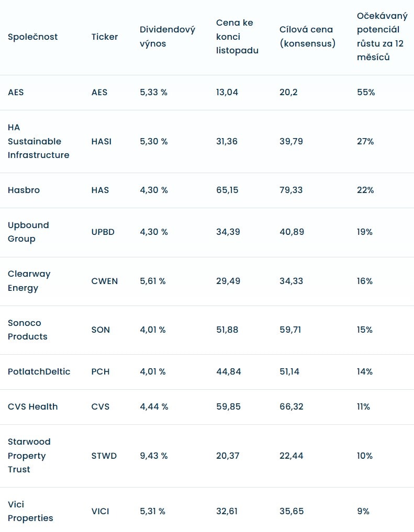Viewport: 414px width, 532px height.
Task: Click the Cena ke konci listopadu header
Action: (x=237, y=37)
